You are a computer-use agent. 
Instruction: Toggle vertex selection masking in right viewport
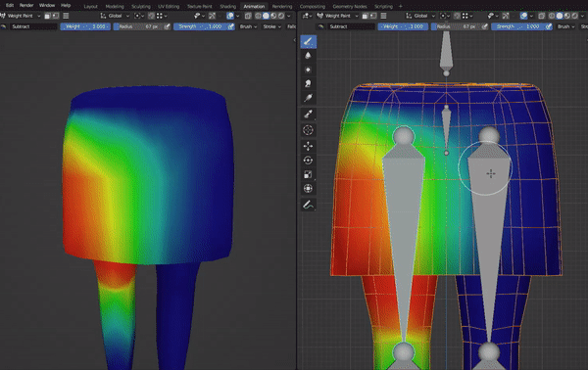[373, 16]
